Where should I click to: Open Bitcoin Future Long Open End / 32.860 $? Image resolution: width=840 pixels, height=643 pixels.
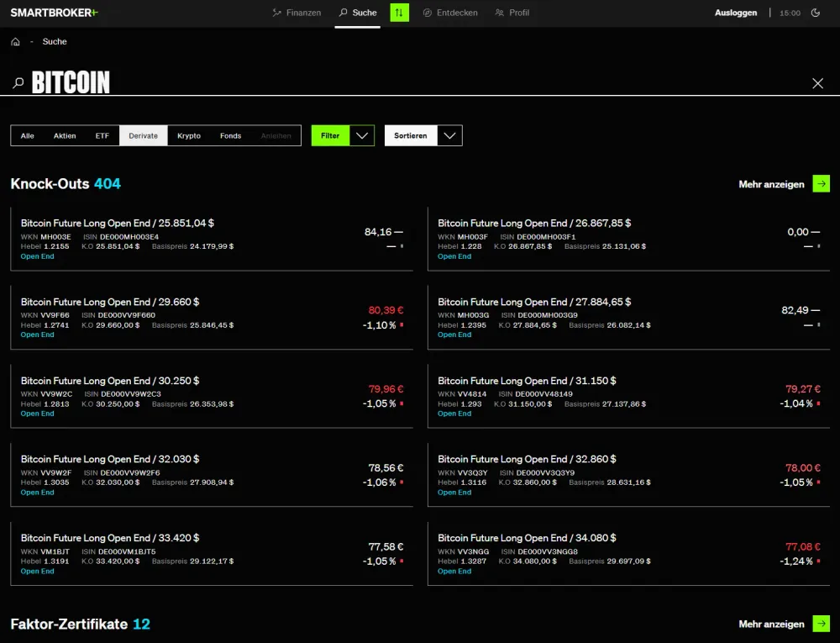click(x=628, y=475)
